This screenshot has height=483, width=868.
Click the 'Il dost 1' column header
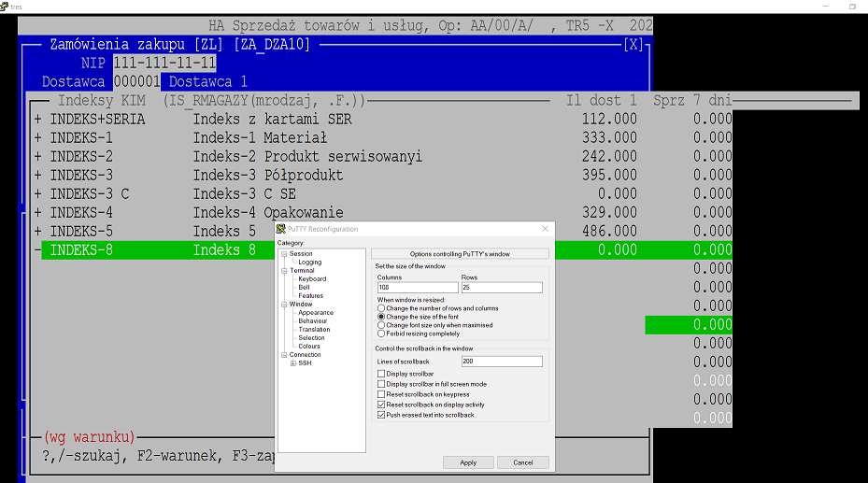[601, 101]
